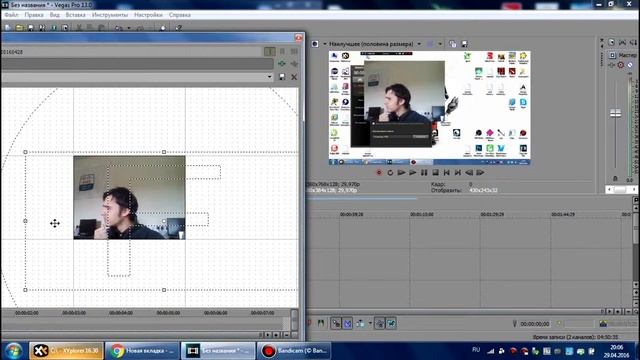The width and height of the screenshot is (640, 360).
Task: Toggle auto crossfades button in timeline toolbar
Action: (347, 324)
